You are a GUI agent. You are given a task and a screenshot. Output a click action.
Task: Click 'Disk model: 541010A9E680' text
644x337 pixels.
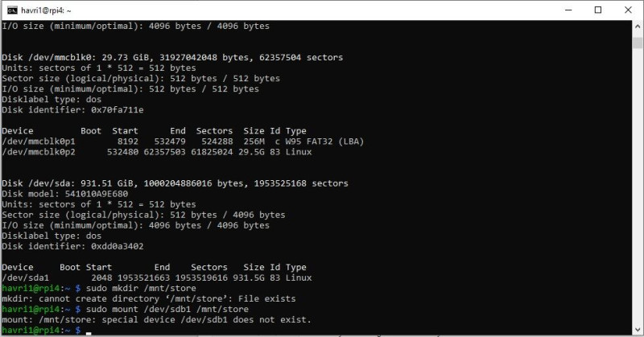coord(65,194)
